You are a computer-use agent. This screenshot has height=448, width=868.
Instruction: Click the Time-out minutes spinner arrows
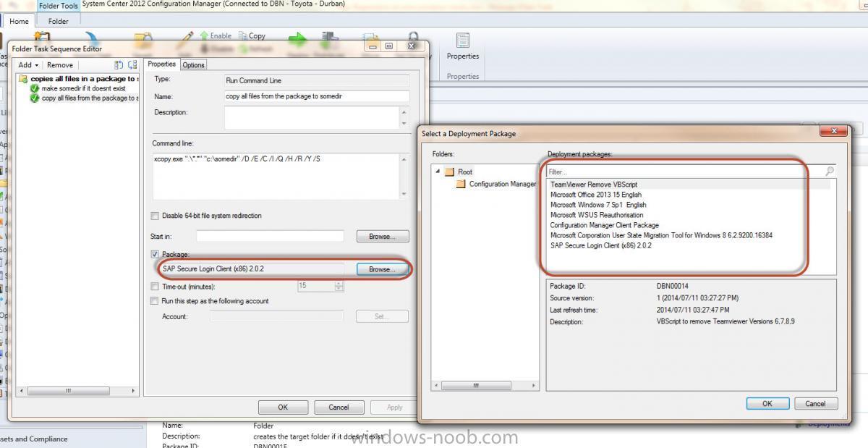(x=339, y=287)
